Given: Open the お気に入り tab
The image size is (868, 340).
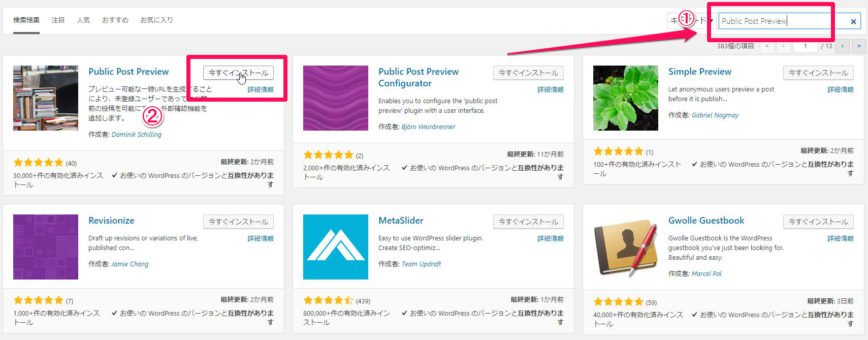Looking at the screenshot, I should (x=156, y=20).
